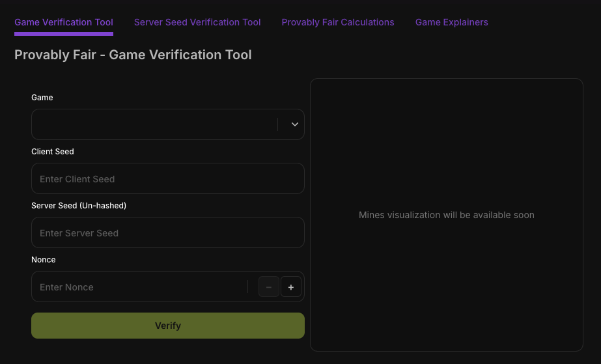Image resolution: width=601 pixels, height=364 pixels.
Task: Click the Verify button
Action: pos(168,326)
